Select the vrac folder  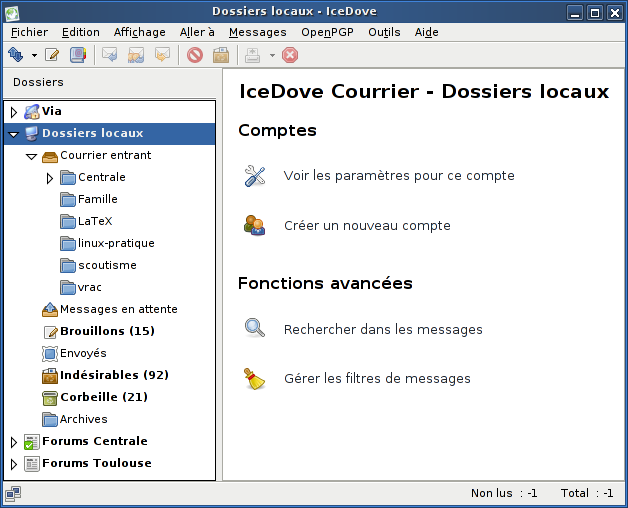click(81, 287)
